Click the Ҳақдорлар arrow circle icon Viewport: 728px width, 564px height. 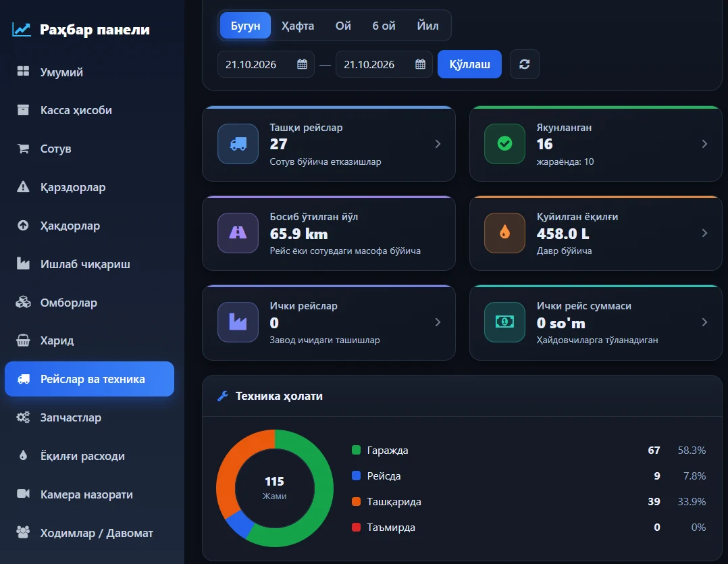[23, 225]
